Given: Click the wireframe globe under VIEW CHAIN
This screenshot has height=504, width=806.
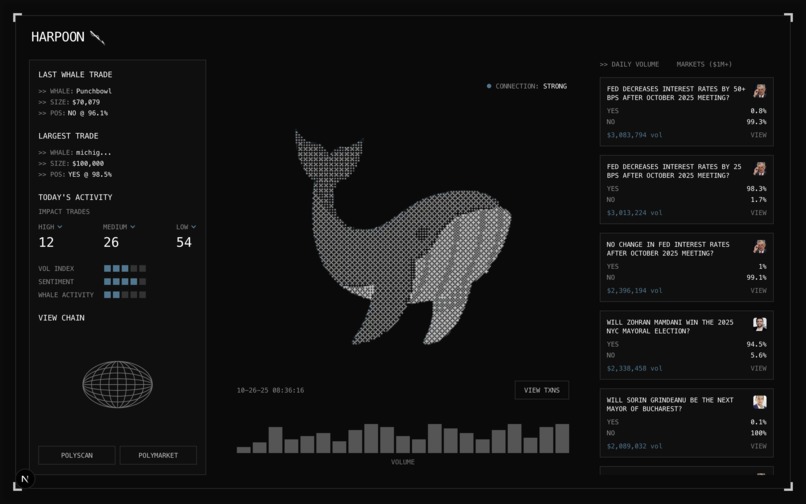Looking at the screenshot, I should click(x=118, y=384).
